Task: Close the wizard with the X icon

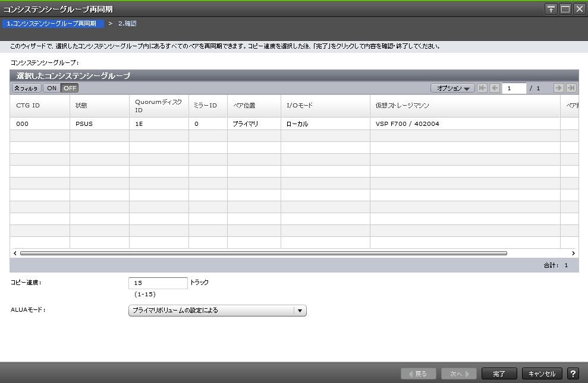Action: [x=578, y=9]
